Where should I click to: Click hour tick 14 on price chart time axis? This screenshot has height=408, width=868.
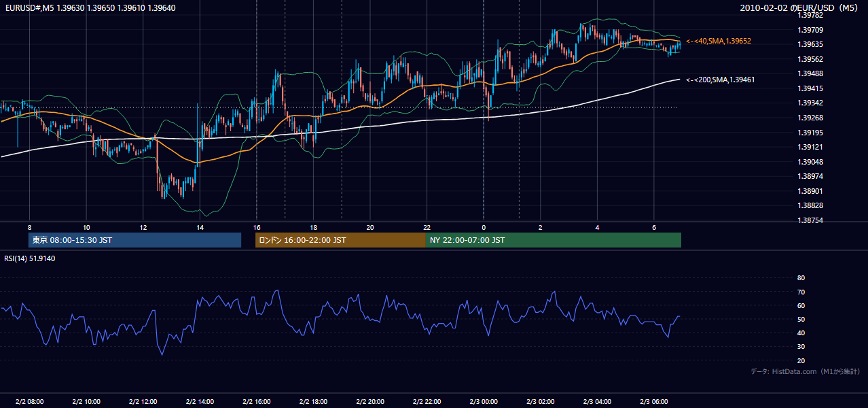pyautogui.click(x=200, y=227)
